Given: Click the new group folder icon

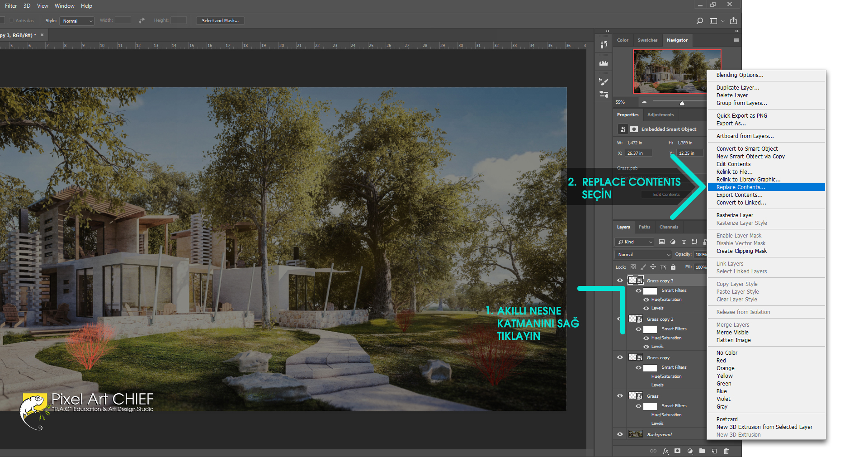Looking at the screenshot, I should coord(702,451).
